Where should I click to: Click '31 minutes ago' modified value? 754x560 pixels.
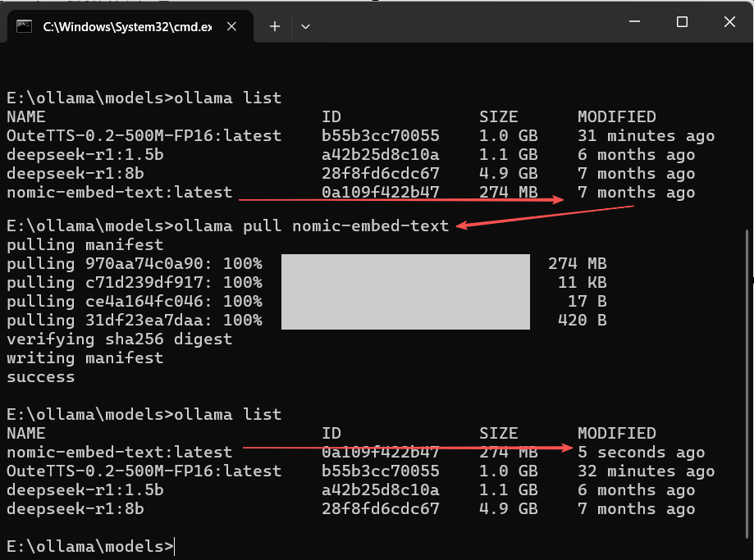pyautogui.click(x=647, y=136)
